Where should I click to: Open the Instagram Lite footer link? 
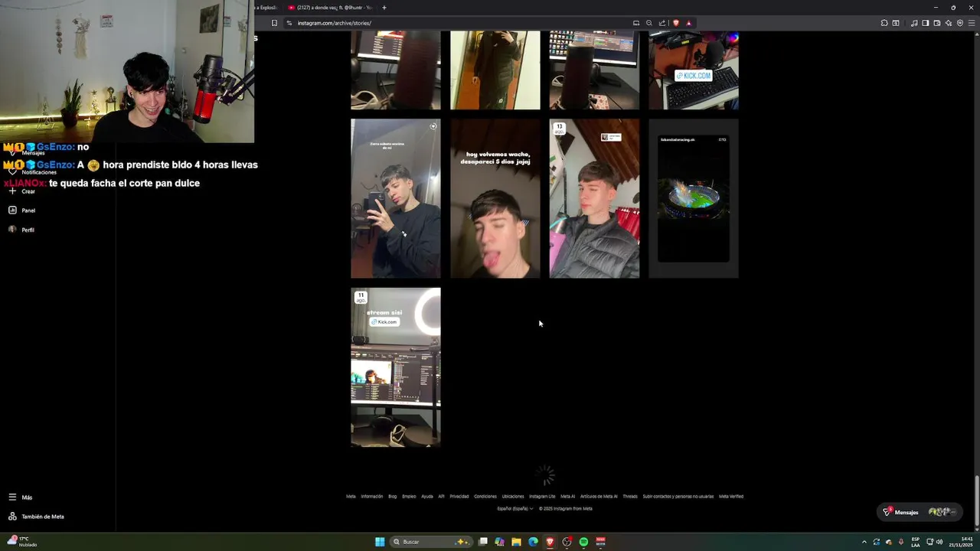click(x=542, y=497)
